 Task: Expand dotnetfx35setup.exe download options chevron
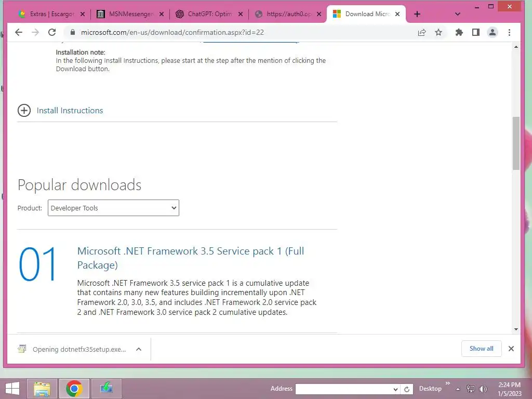coord(139,349)
